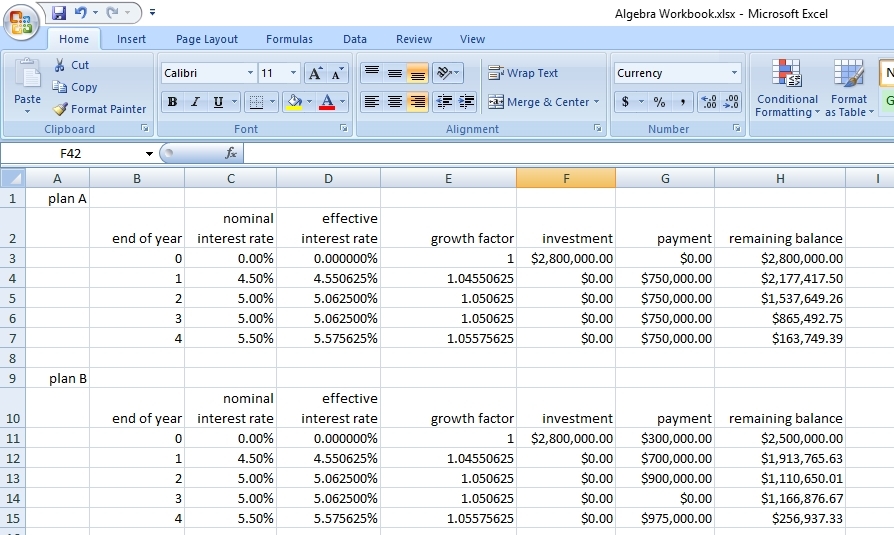Toggle underline formatting
Viewport: 894px width, 535px height.
(x=217, y=102)
